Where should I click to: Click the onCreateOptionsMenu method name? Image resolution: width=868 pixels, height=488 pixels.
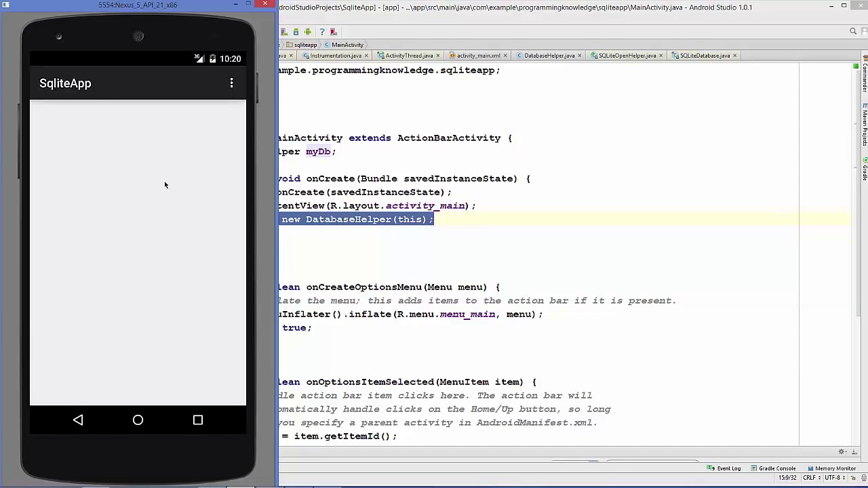363,287
